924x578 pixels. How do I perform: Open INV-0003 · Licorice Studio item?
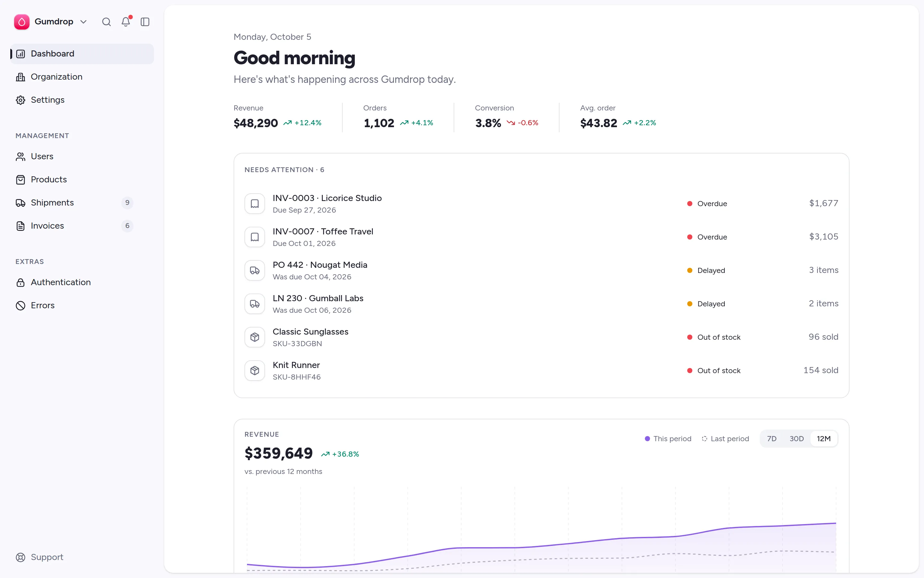pyautogui.click(x=542, y=204)
